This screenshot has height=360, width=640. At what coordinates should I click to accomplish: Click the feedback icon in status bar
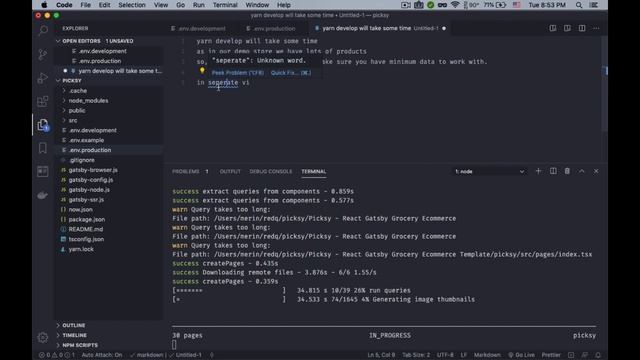pos(585,355)
